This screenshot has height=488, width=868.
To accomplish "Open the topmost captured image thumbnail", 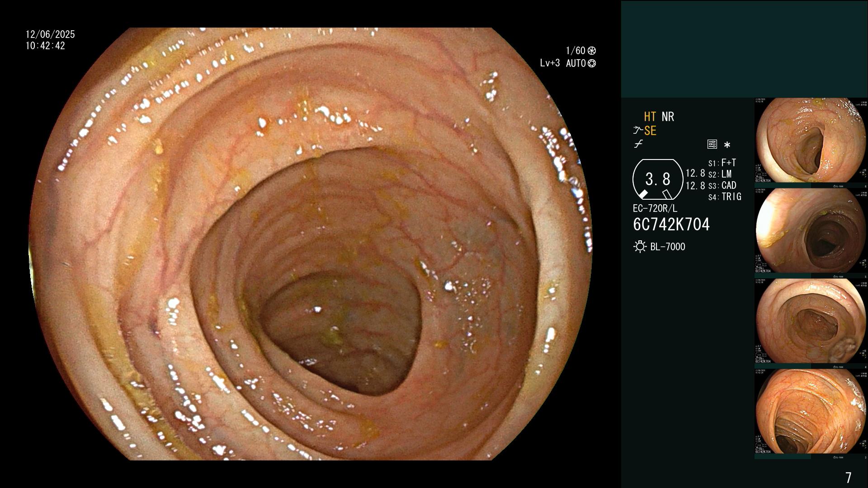I will 811,141.
